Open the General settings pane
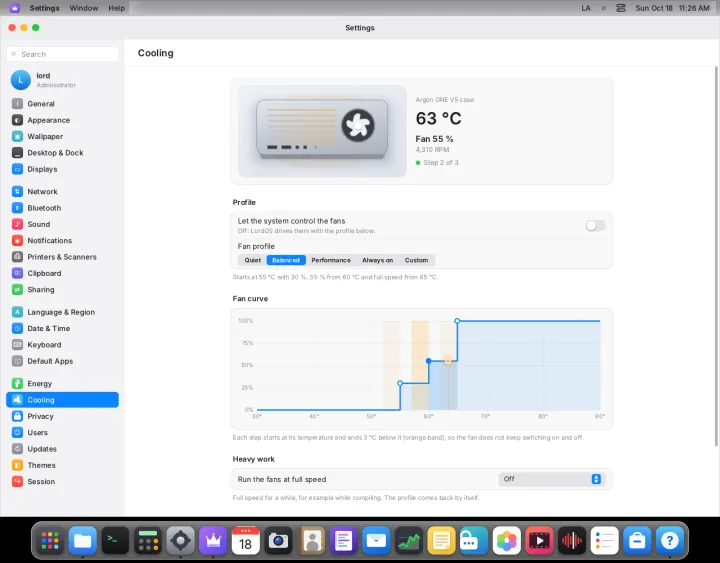This screenshot has width=720, height=563. (x=62, y=104)
